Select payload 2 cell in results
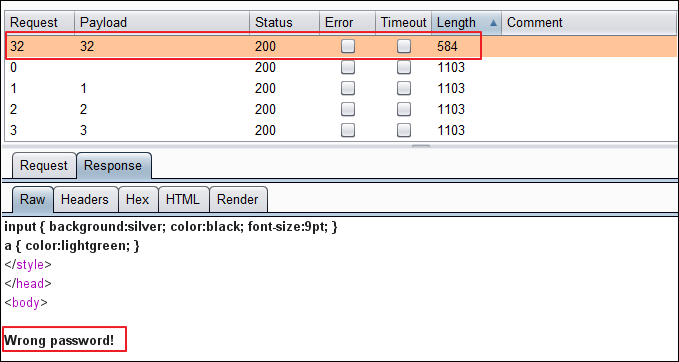The image size is (679, 362). coord(84,109)
